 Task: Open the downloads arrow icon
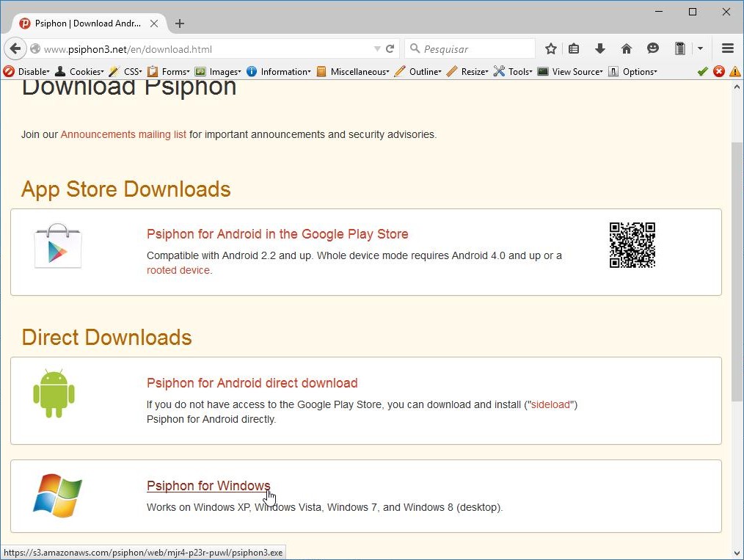pyautogui.click(x=599, y=48)
